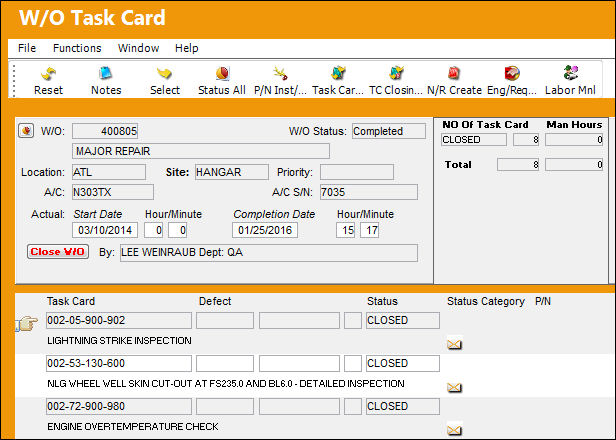Click the first Defect field of 002-05-900-902

click(x=225, y=321)
